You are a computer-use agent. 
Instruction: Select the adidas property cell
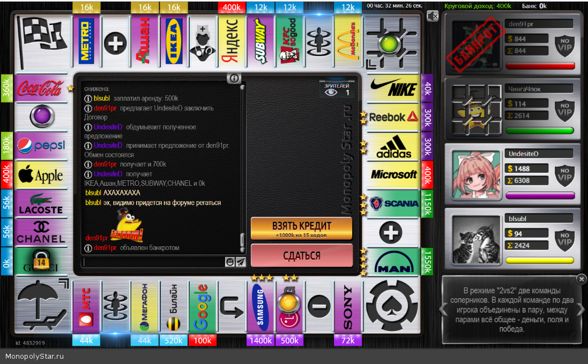coord(393,146)
